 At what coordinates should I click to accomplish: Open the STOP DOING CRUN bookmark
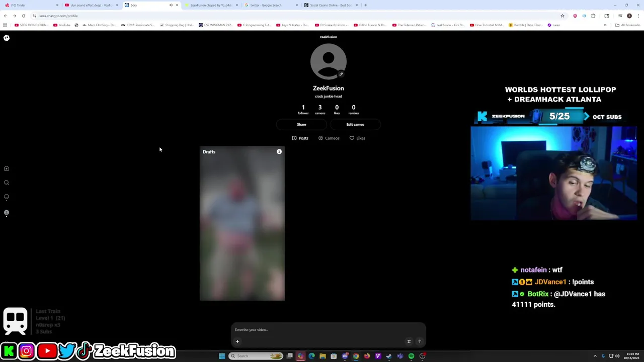point(31,25)
